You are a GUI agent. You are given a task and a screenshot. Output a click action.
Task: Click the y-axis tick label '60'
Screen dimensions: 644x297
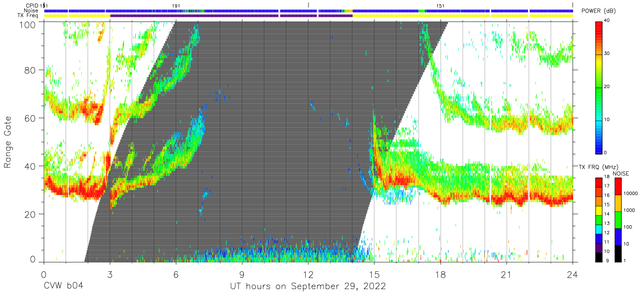click(31, 118)
